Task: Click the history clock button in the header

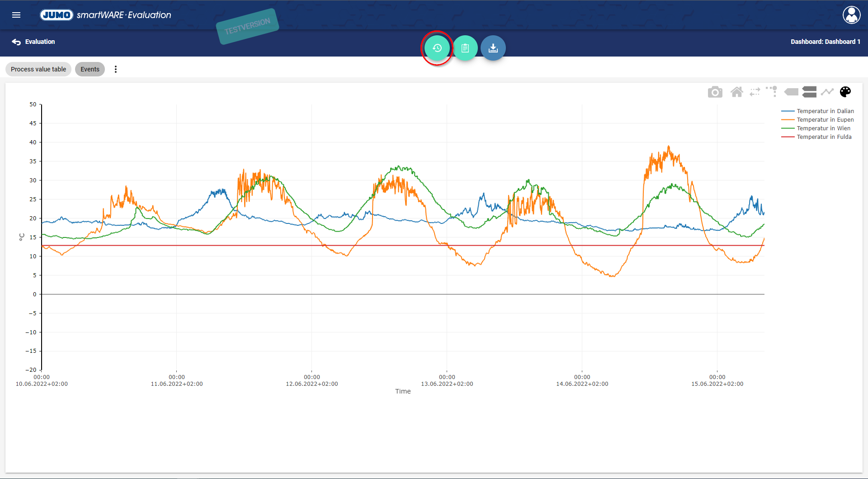Action: coord(437,48)
